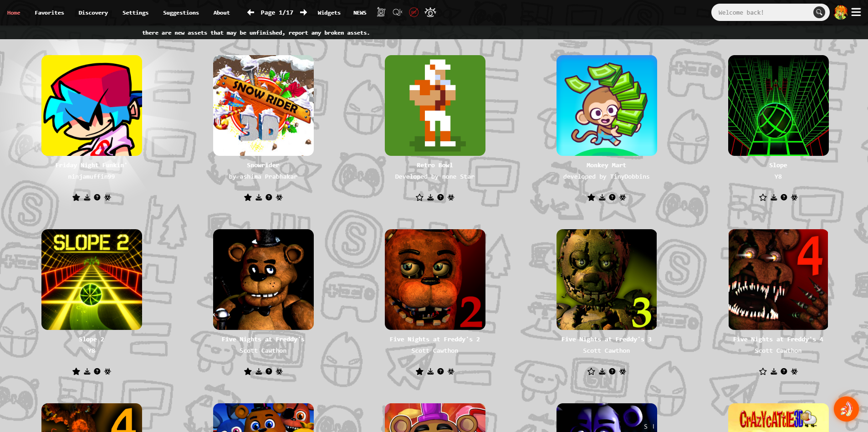The image size is (868, 432).
Task: Open the Suggestions page
Action: coord(181,13)
